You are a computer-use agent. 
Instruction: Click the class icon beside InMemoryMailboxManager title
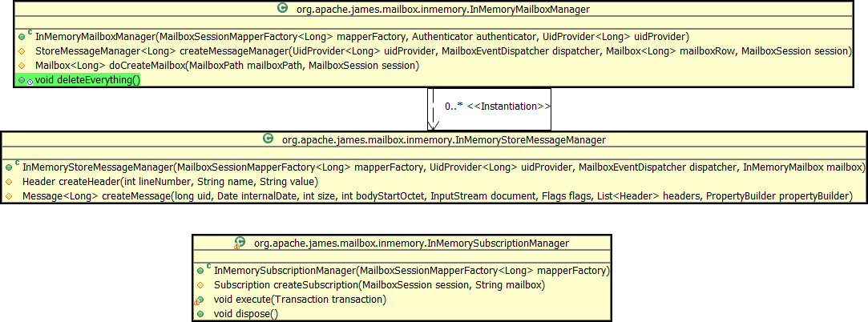coord(281,8)
